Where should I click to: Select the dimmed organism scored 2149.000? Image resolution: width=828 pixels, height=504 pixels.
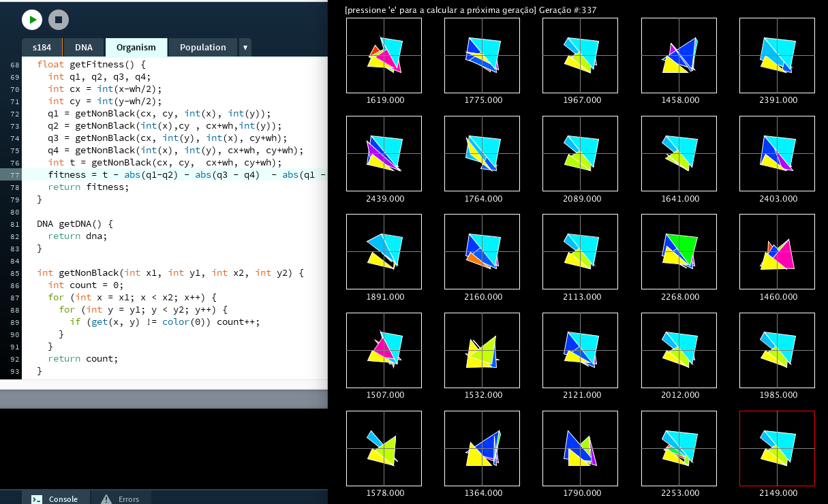tap(777, 448)
